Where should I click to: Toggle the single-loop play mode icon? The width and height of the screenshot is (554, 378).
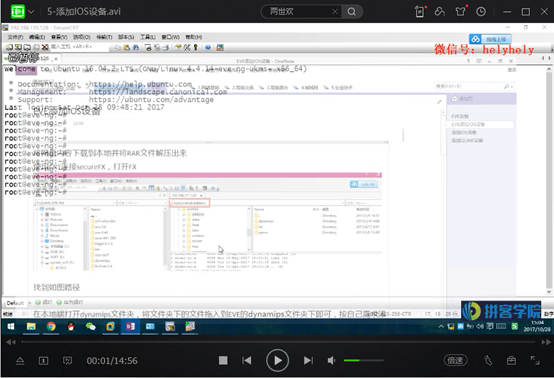(x=43, y=361)
